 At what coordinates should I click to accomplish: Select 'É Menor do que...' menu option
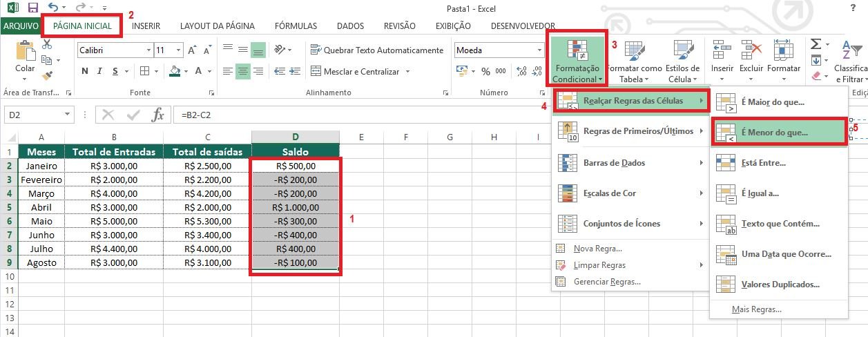point(778,132)
